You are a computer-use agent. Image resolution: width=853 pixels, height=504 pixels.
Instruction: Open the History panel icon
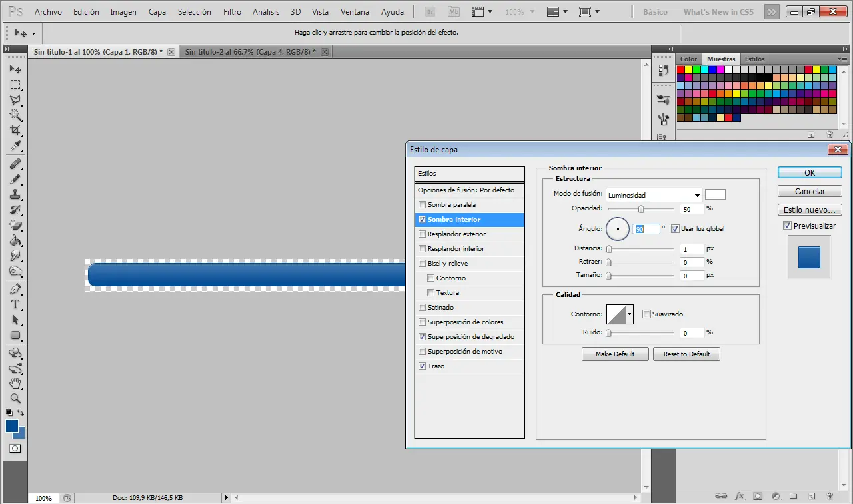663,70
